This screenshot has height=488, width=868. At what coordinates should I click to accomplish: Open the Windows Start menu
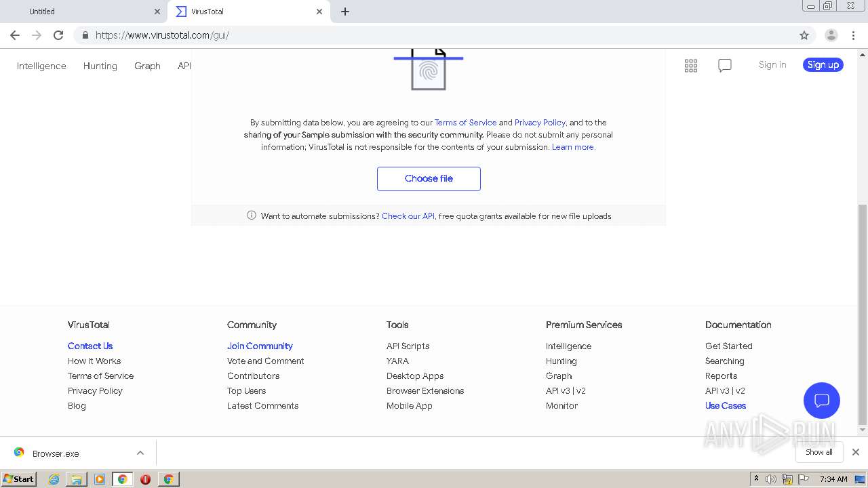(18, 479)
